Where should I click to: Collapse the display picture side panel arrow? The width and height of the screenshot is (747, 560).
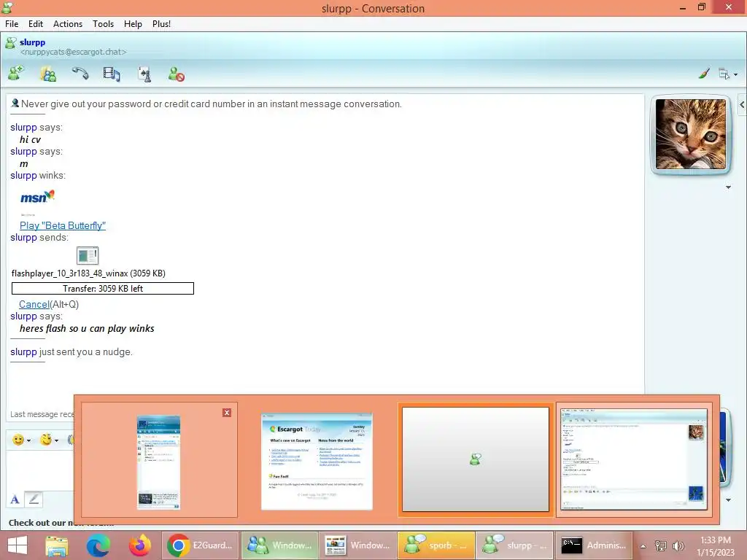coord(742,105)
